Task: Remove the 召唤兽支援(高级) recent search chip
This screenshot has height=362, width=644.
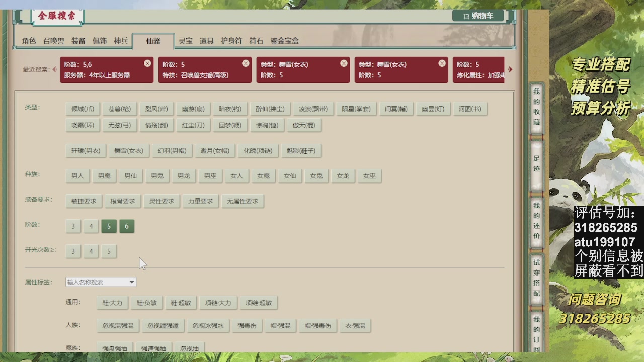Action: tap(246, 63)
